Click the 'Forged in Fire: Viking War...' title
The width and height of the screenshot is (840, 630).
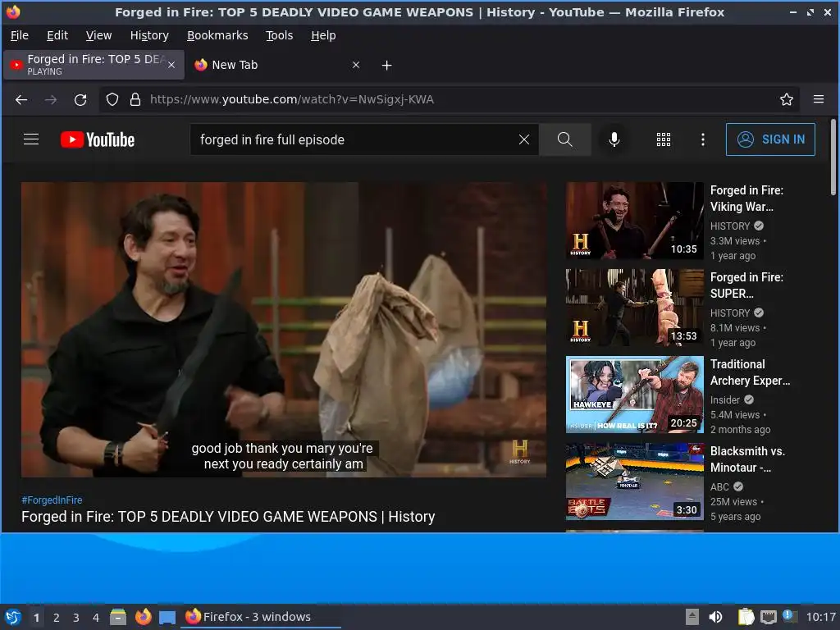[x=746, y=199]
